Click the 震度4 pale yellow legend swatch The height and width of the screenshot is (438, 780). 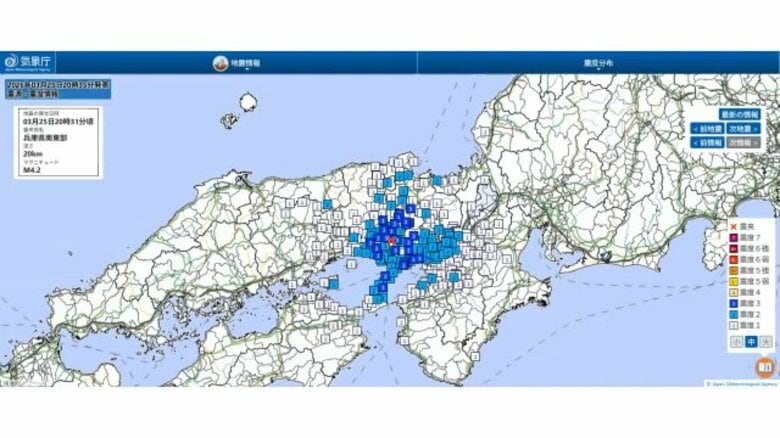733,293
